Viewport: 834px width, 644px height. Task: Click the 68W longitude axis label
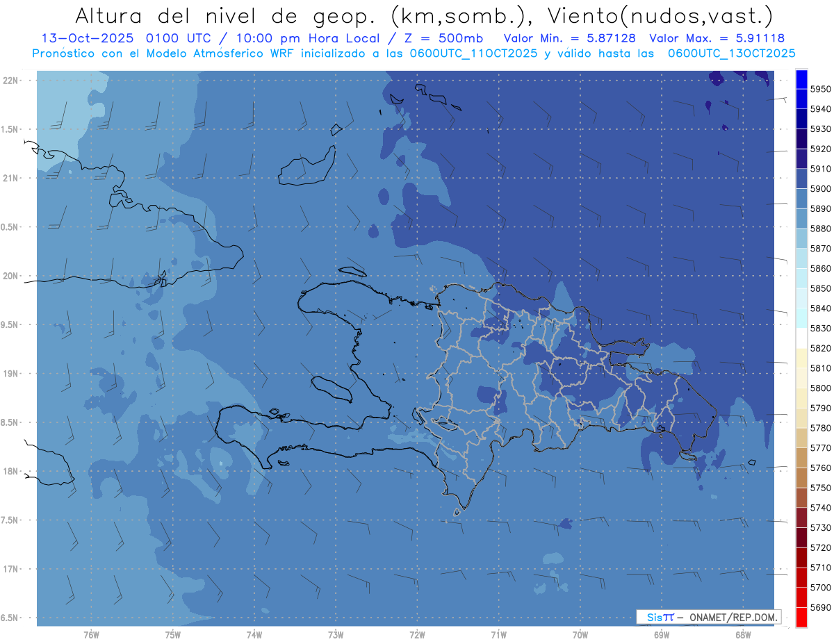742,634
